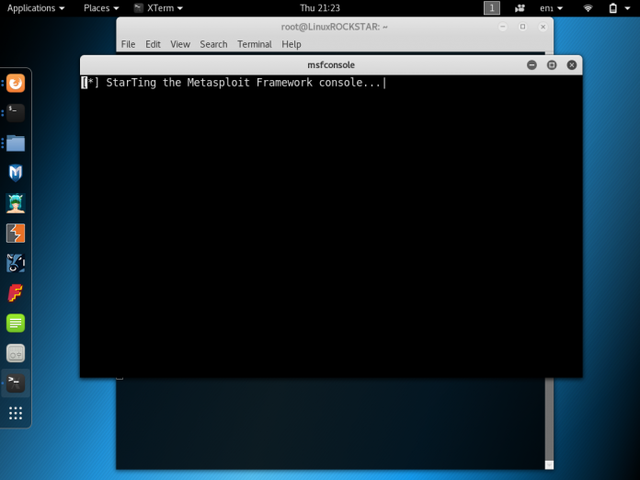Open the Files folder icon in the dock

16,143
